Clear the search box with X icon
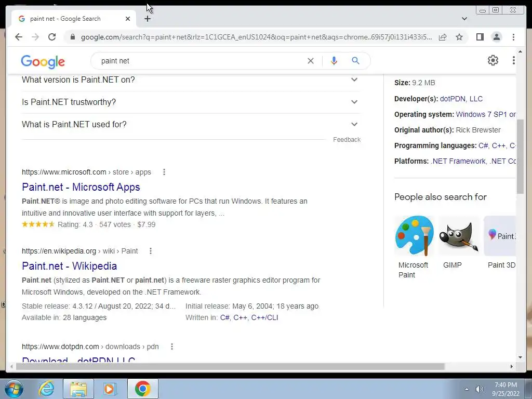 (x=311, y=61)
